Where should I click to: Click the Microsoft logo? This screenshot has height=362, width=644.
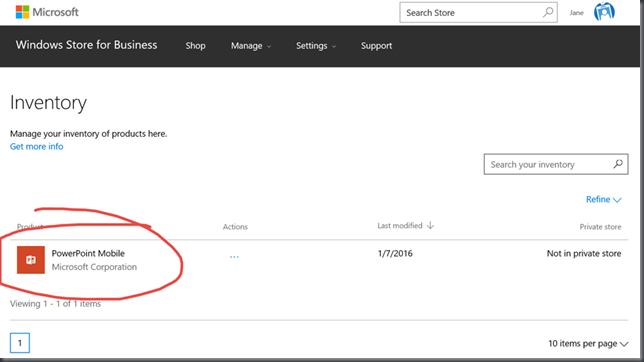click(47, 12)
